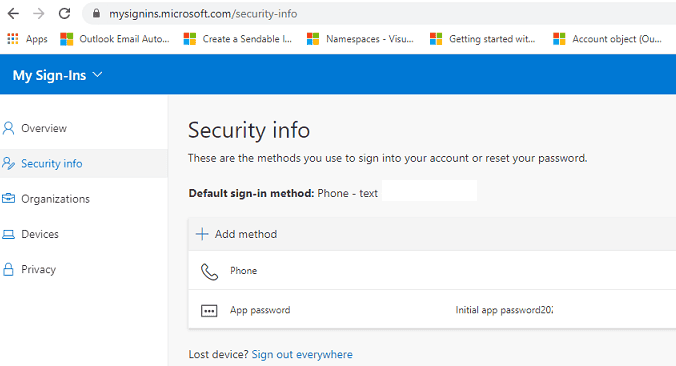
Task: Click the My Sign-Ins header title
Action: [49, 75]
